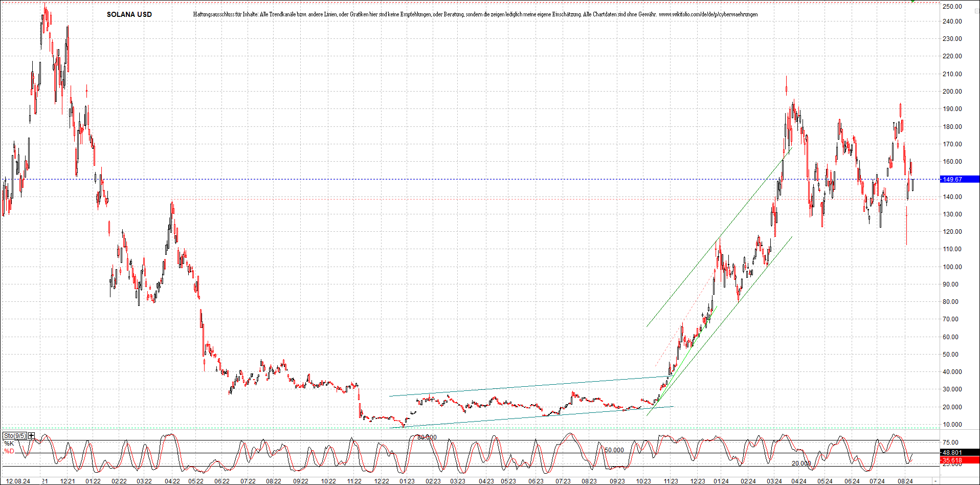Click the 09 23 date axis label

pyautogui.click(x=617, y=481)
